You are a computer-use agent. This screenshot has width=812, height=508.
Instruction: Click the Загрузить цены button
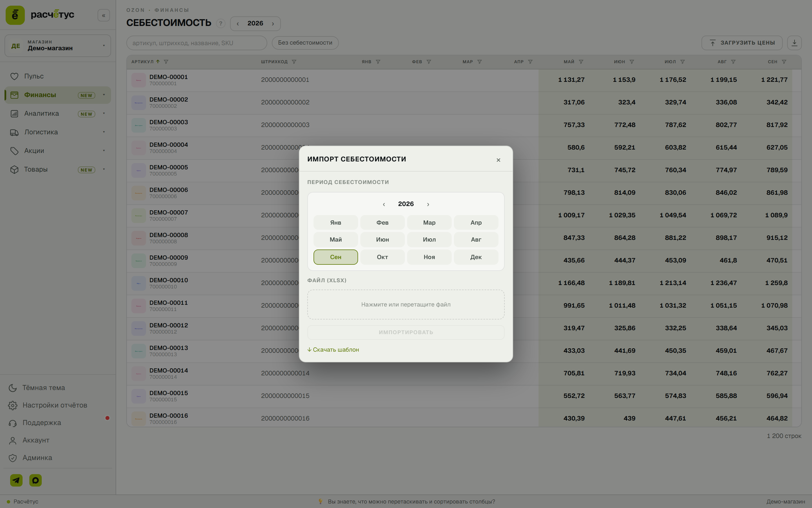[x=742, y=43]
